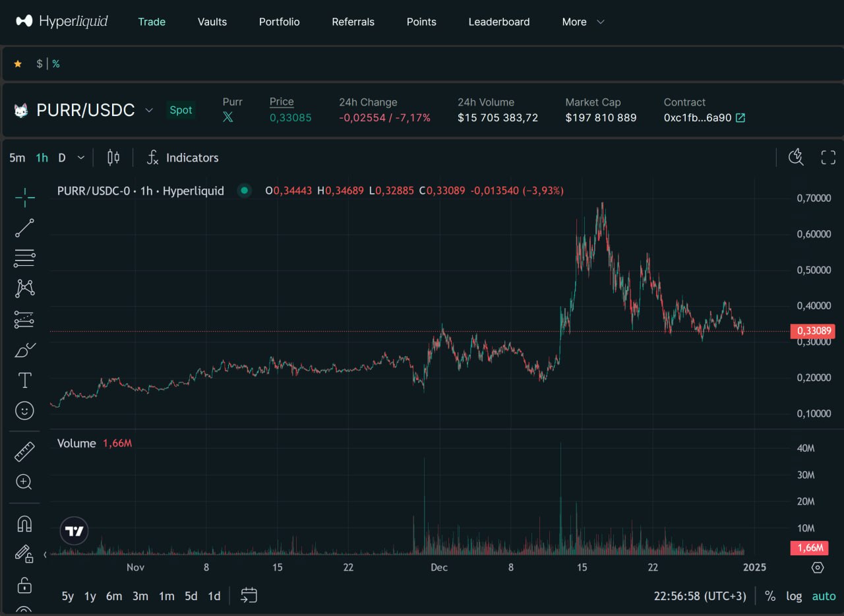Screen dimensions: 844x616
Task: Open candlestick chart style menu
Action: click(x=113, y=158)
